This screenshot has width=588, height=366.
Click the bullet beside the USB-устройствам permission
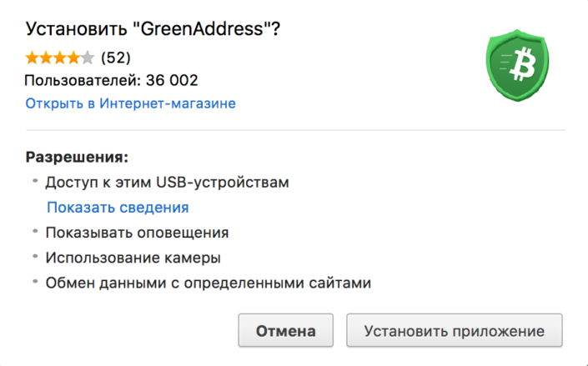(35, 181)
